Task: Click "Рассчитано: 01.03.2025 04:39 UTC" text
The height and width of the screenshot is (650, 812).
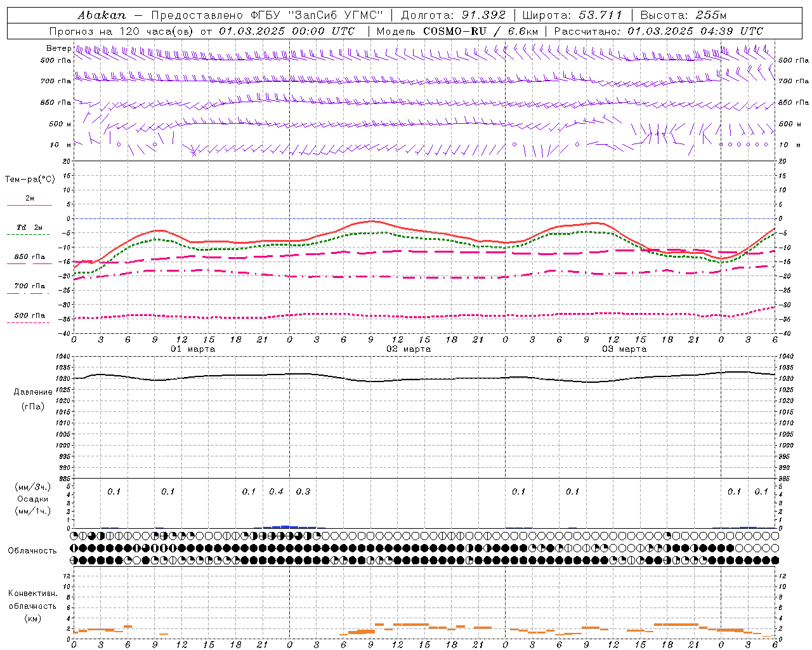Action: pyautogui.click(x=658, y=31)
